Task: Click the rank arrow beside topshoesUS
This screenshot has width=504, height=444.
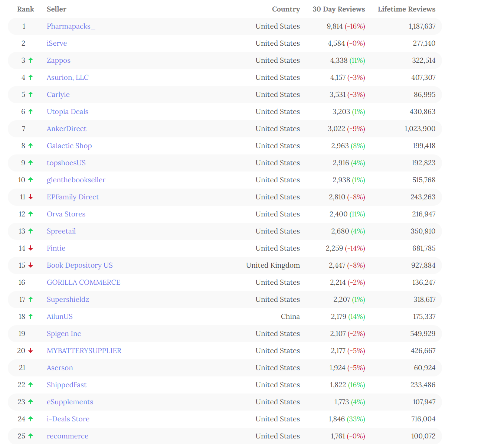Action: tap(31, 163)
